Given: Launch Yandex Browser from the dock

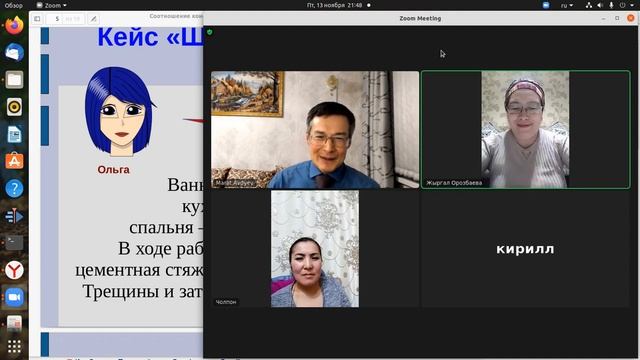Looking at the screenshot, I should click(x=14, y=270).
